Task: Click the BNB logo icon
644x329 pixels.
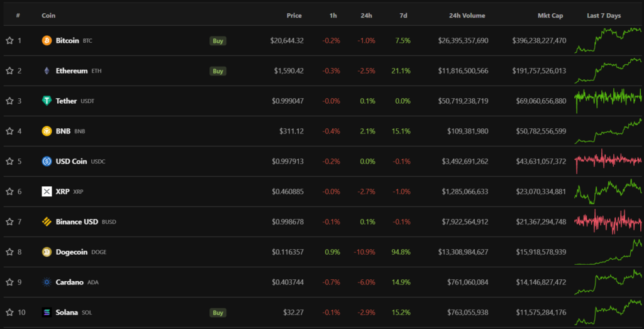Action: 47,131
